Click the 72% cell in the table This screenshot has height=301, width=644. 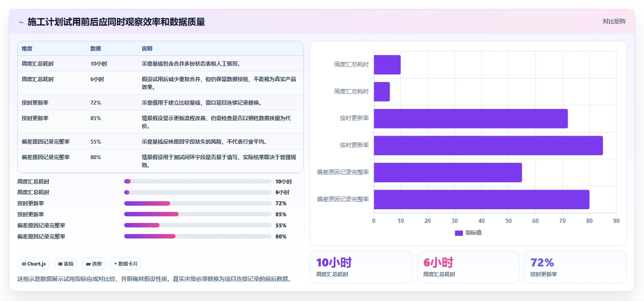96,102
